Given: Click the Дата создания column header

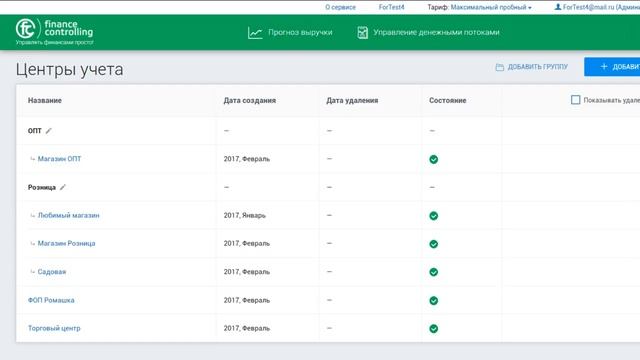Looking at the screenshot, I should coord(249,100).
